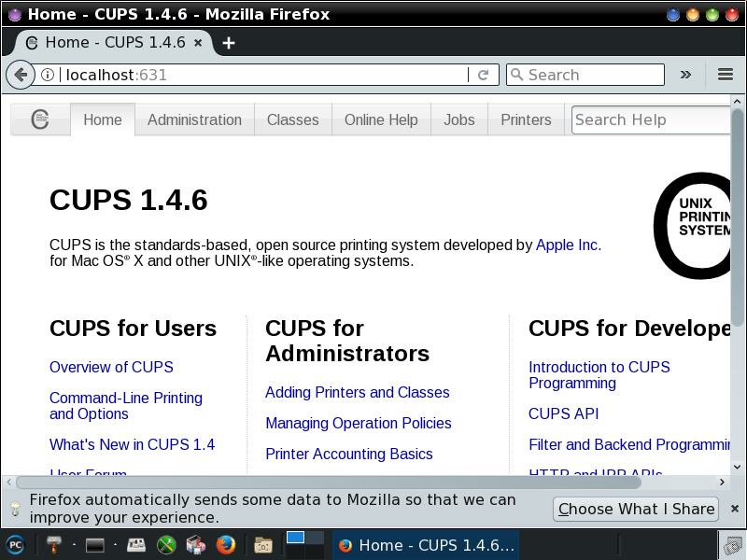Open a new tab with the plus button
This screenshot has width=747, height=560.
coord(228,43)
